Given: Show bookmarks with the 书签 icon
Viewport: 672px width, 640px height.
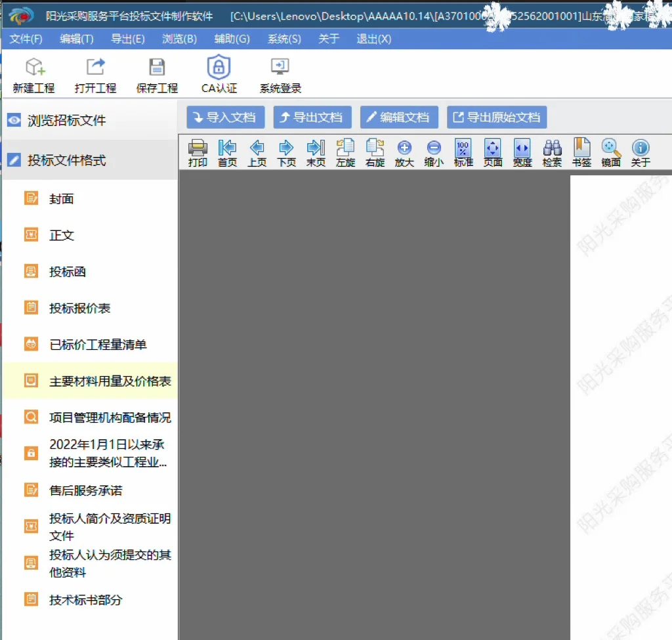Looking at the screenshot, I should coord(581,152).
